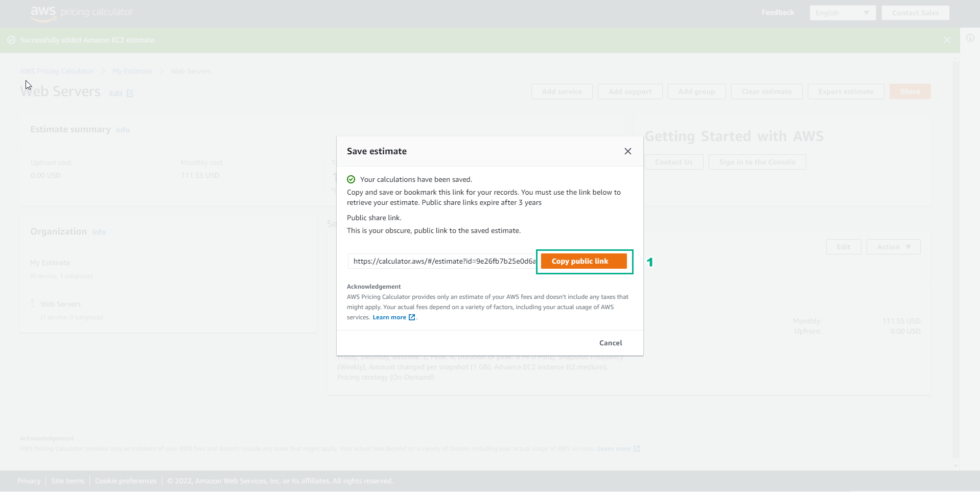Close the Save estimate dialog with X
The image size is (980, 492).
628,151
